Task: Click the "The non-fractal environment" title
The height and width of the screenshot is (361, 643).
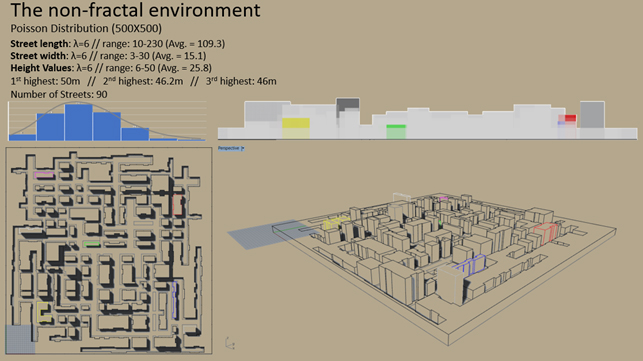Action: click(x=135, y=10)
